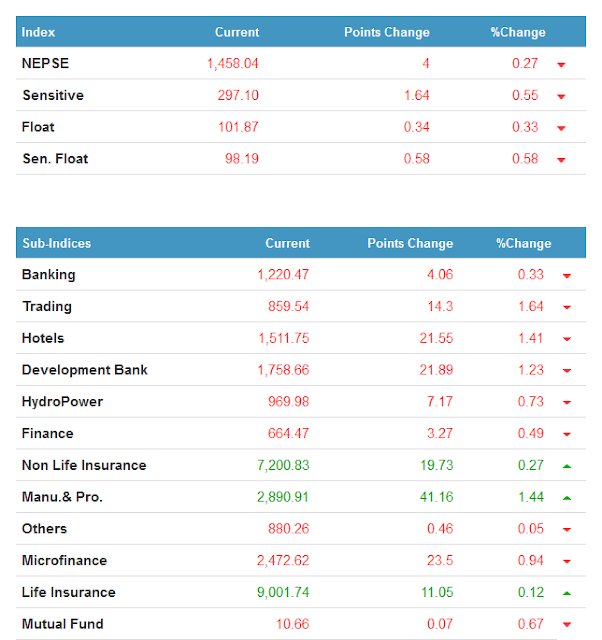
Task: Select the Microfinance sub-index name
Action: (x=64, y=560)
